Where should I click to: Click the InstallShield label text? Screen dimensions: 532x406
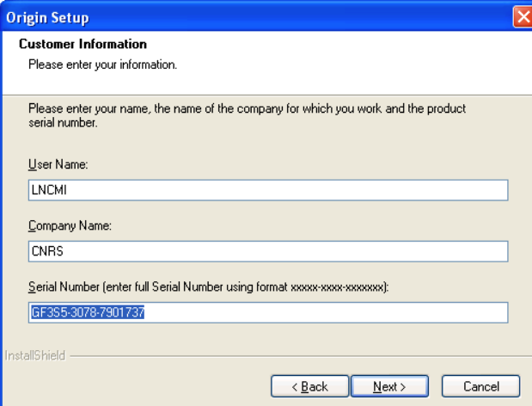(x=33, y=354)
